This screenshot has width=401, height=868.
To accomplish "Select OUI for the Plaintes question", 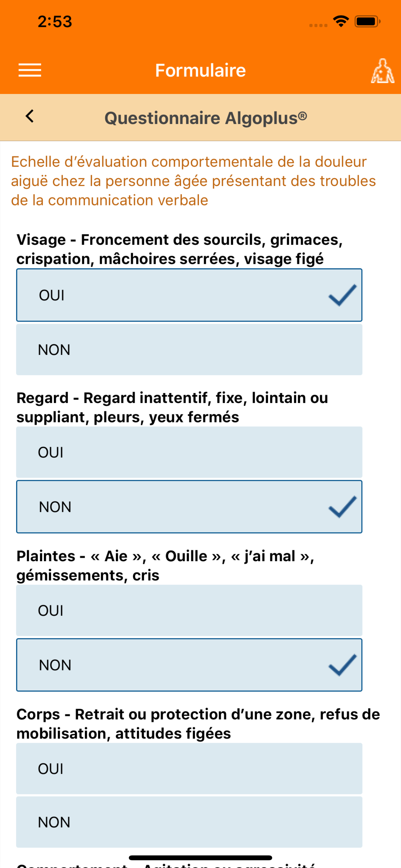I will pyautogui.click(x=190, y=610).
